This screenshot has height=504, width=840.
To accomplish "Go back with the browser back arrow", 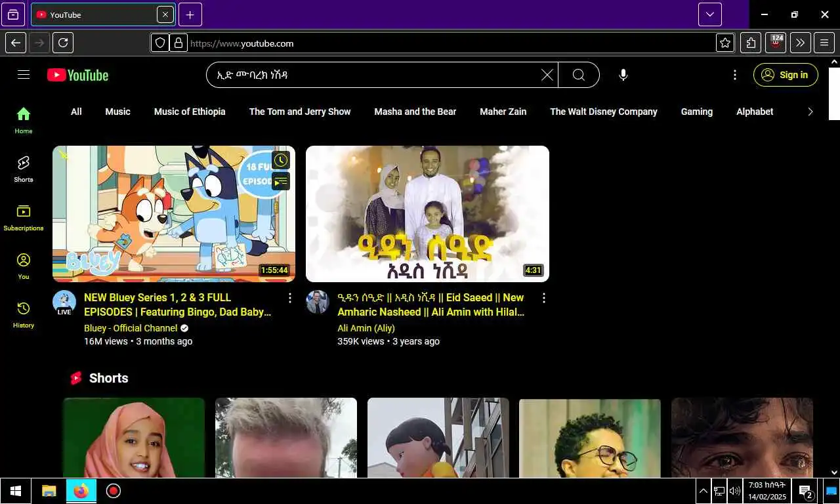I will pos(16,43).
